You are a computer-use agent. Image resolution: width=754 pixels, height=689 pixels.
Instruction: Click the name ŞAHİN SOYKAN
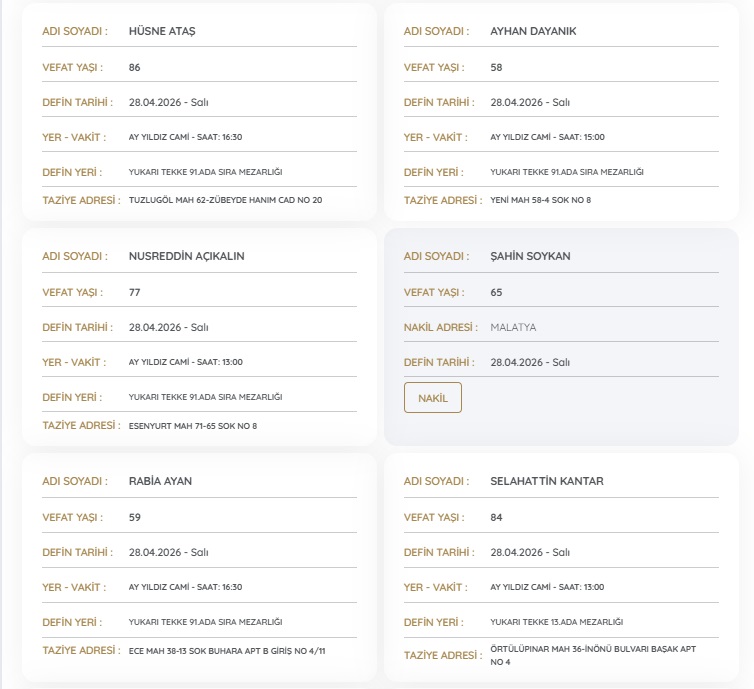(530, 256)
